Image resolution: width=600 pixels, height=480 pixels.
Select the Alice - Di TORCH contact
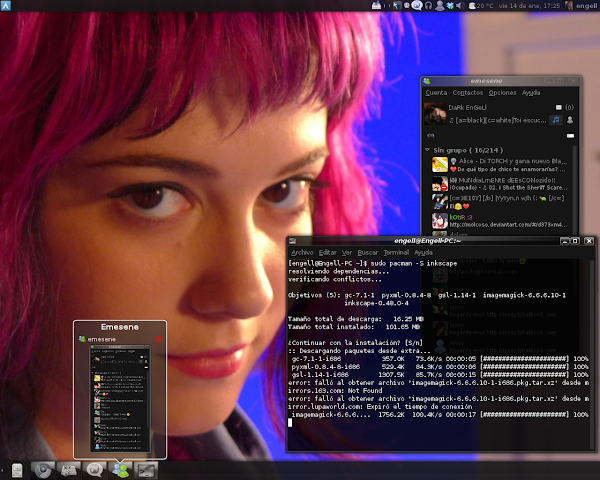click(x=500, y=165)
